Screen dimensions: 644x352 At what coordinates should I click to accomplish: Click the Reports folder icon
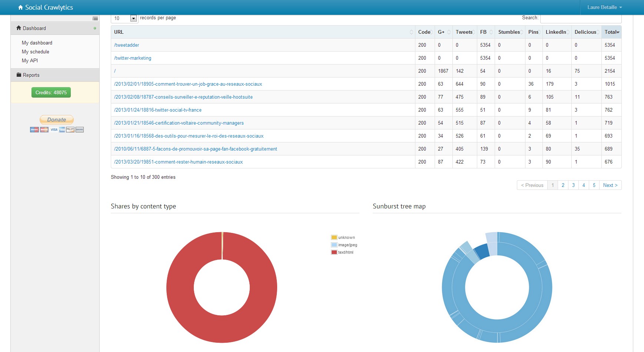(19, 75)
